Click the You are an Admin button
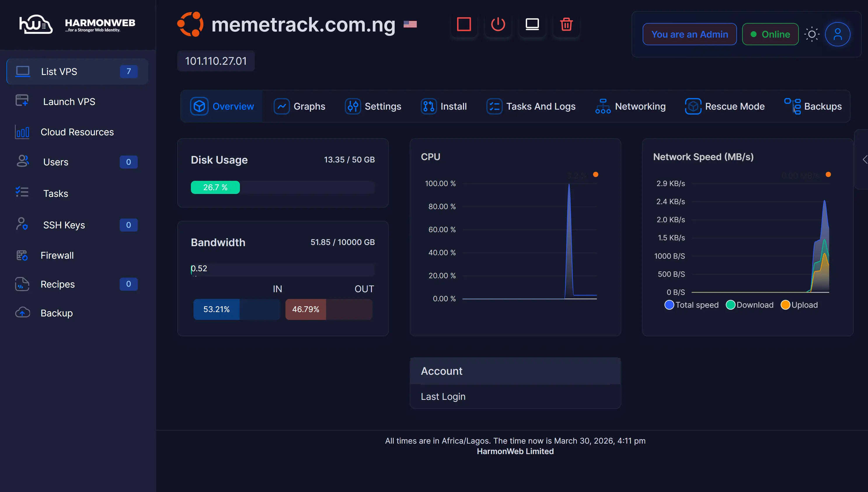 point(689,34)
